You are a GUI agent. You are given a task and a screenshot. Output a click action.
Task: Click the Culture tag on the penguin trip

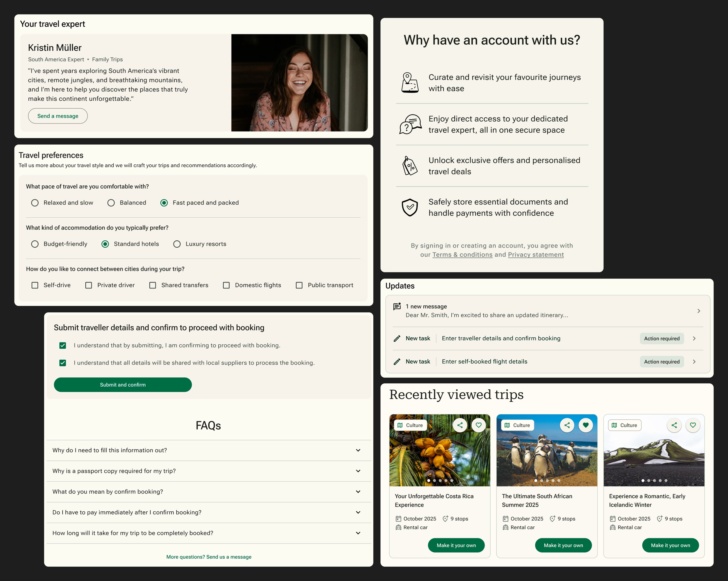pyautogui.click(x=517, y=425)
